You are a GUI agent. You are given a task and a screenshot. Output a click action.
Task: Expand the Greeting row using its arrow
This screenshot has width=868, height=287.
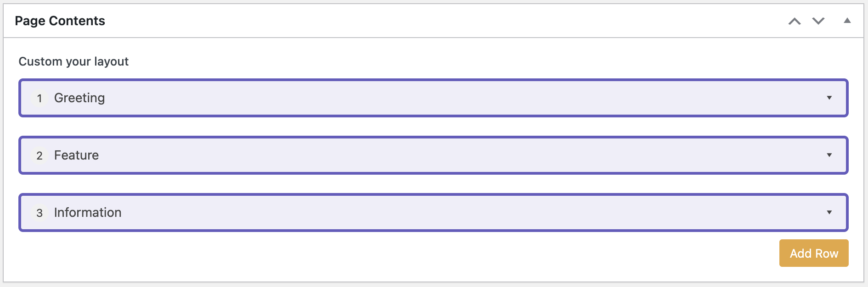tap(829, 98)
